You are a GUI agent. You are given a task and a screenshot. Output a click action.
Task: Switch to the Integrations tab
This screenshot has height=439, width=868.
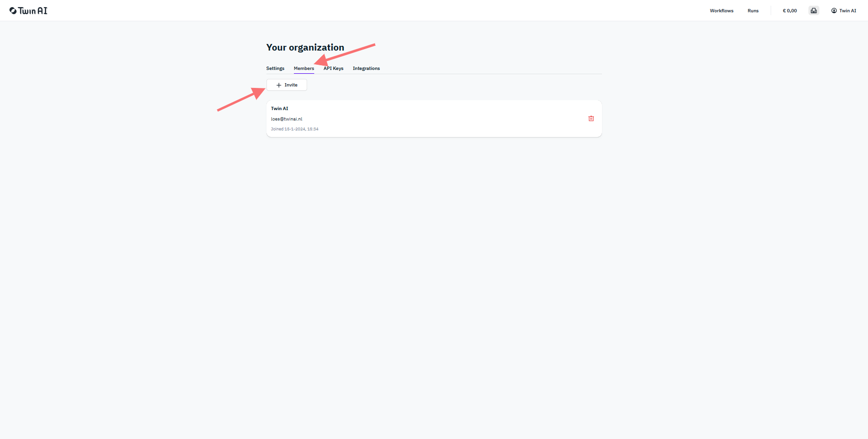tap(366, 69)
